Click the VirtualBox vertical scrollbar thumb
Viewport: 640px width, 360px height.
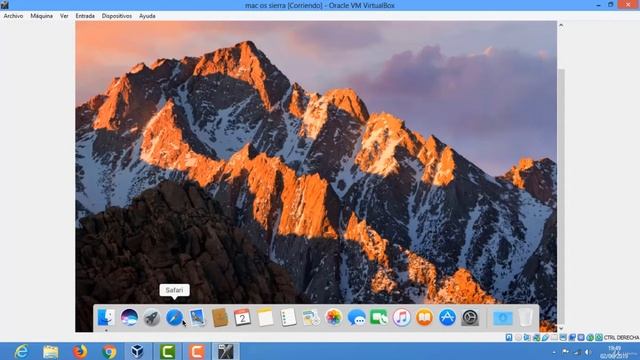561,196
